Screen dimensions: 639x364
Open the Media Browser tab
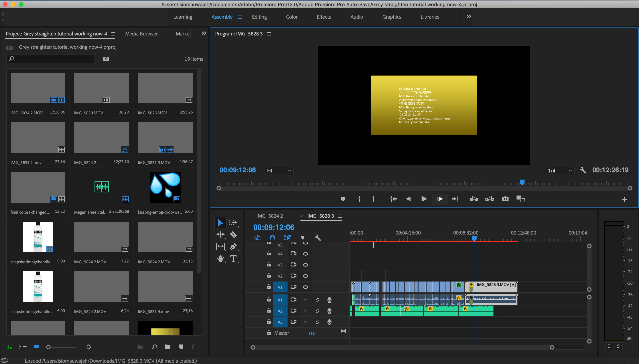coord(141,34)
